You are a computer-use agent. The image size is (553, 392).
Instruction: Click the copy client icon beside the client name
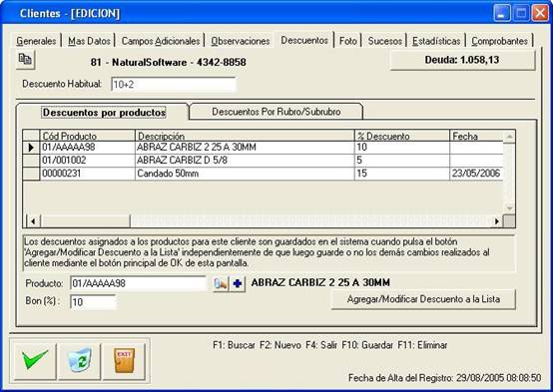click(x=25, y=59)
